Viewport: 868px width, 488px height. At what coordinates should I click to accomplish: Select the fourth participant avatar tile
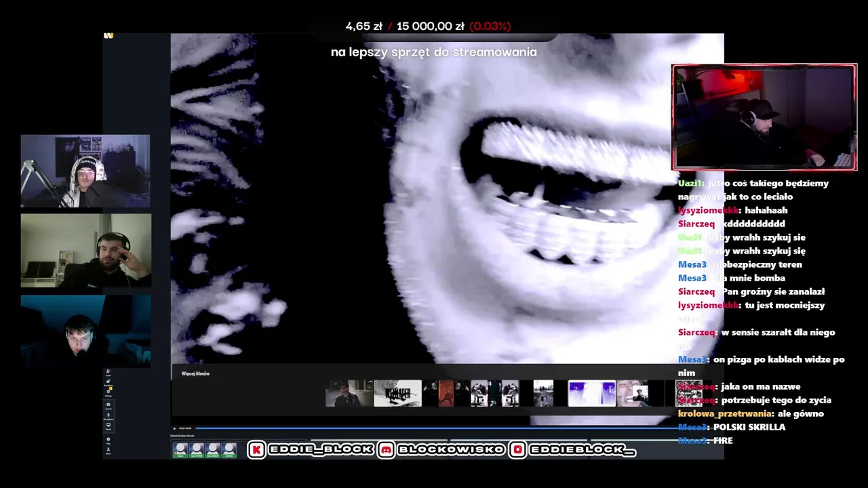(229, 449)
